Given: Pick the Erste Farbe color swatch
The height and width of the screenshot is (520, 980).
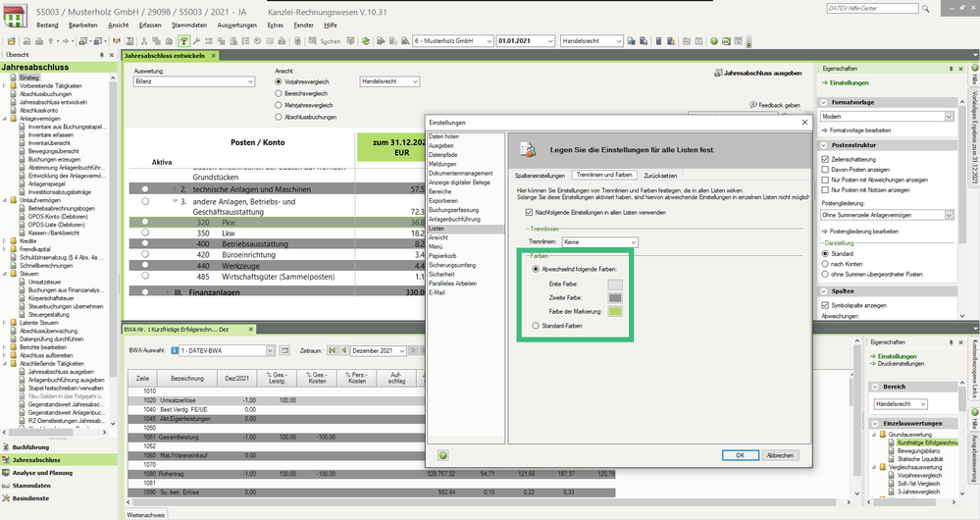Looking at the screenshot, I should (615, 285).
